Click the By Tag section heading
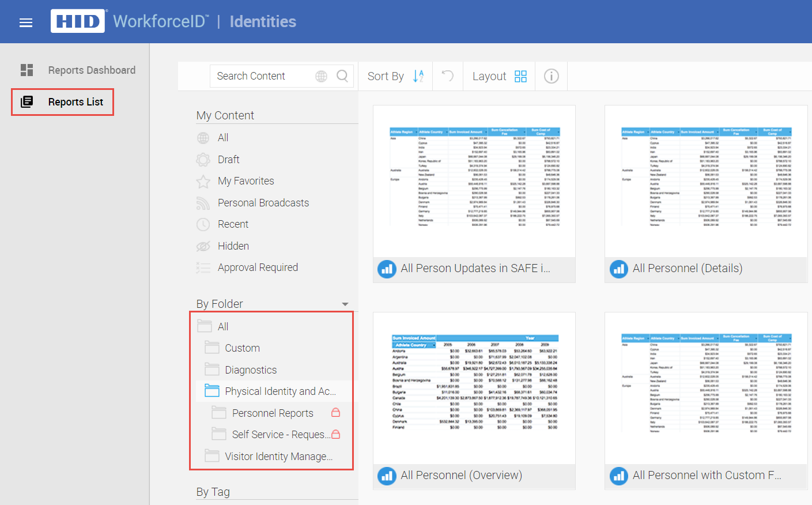812x505 pixels. click(213, 492)
